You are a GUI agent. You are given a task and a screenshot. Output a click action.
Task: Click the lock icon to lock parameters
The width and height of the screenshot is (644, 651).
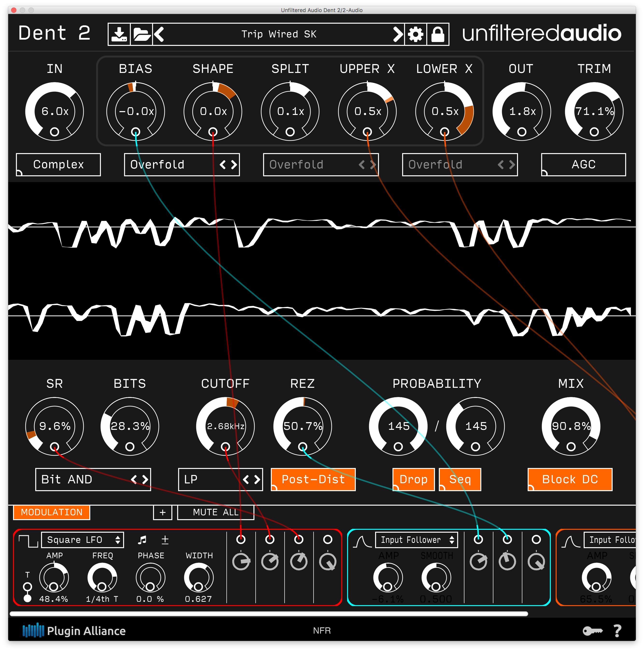tap(439, 34)
